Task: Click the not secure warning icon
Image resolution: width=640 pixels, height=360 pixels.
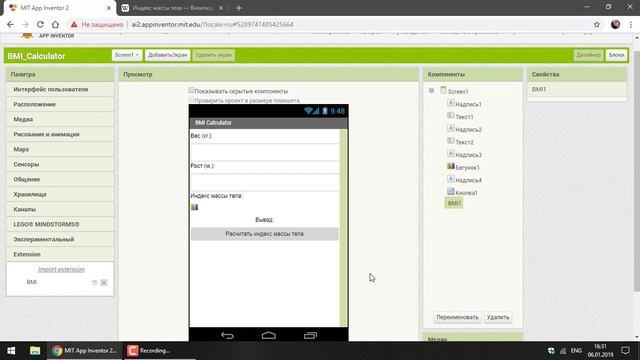Action: pos(74,24)
